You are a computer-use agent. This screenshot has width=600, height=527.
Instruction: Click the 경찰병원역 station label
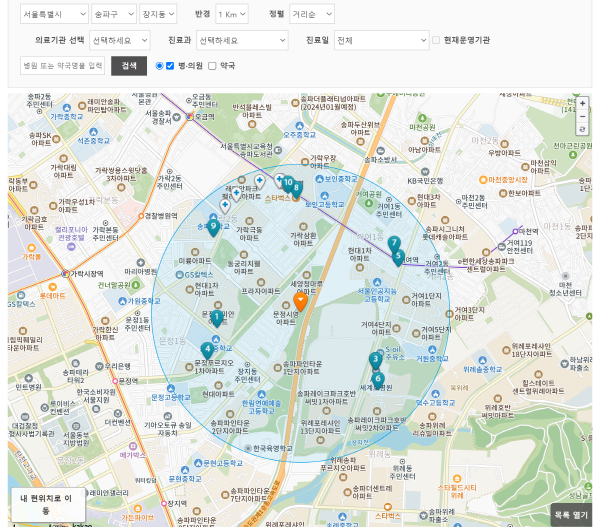[x=161, y=216]
